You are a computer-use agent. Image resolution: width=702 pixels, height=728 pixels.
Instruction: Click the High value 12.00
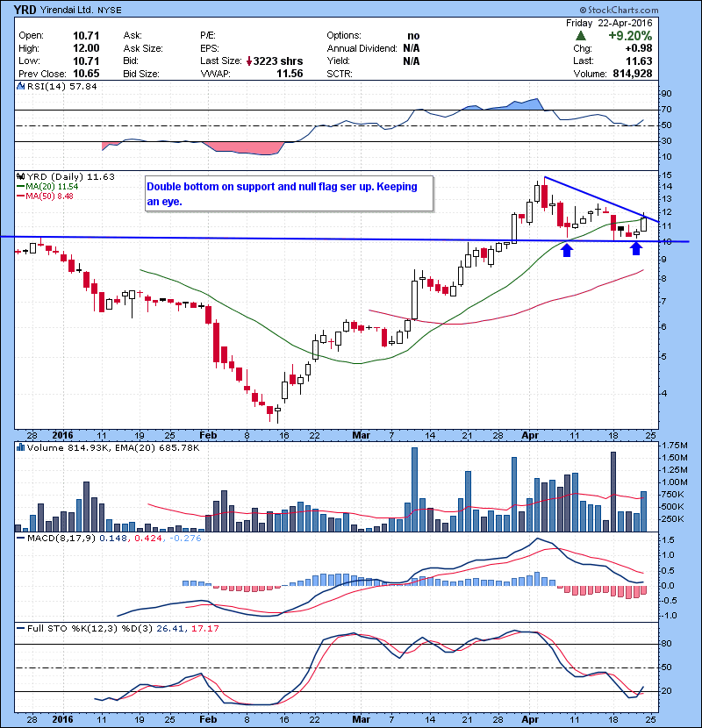(x=86, y=48)
